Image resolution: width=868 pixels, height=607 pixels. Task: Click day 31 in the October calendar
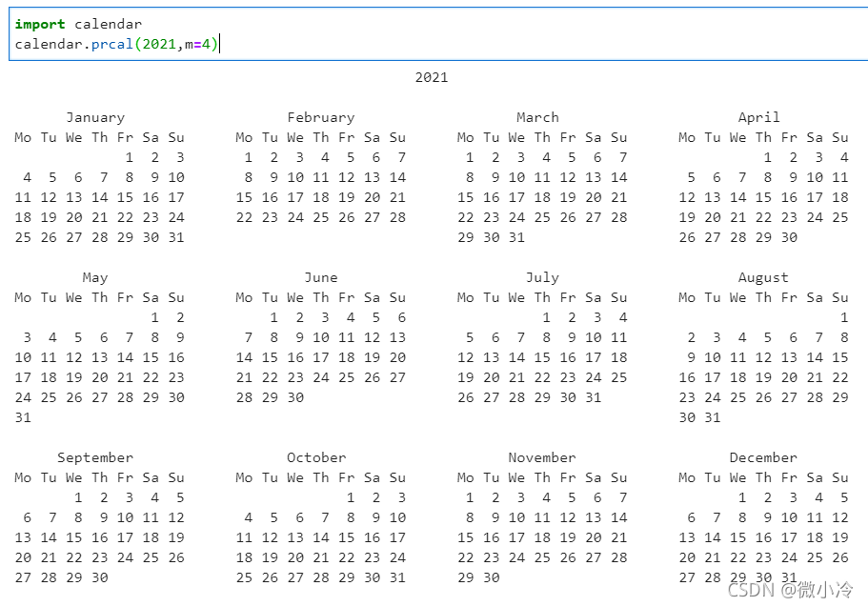pyautogui.click(x=398, y=577)
